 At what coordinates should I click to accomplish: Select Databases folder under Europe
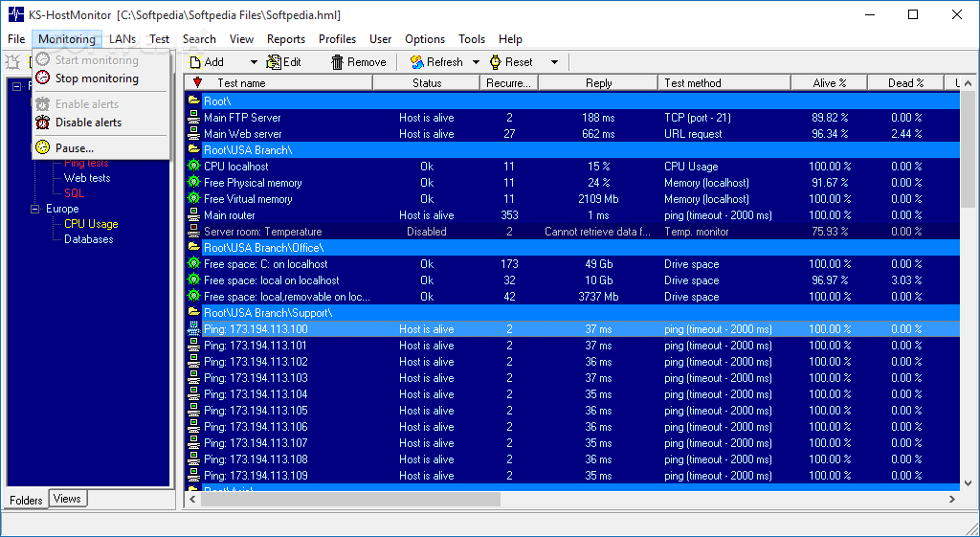[x=89, y=239]
